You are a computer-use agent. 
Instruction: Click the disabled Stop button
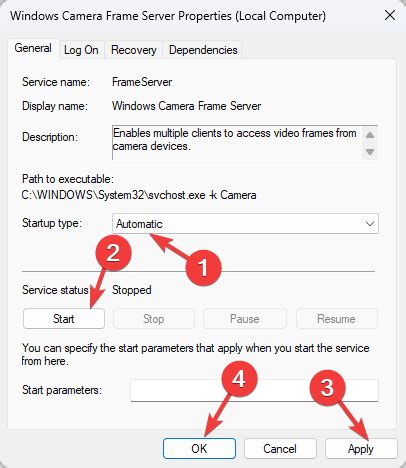click(154, 319)
